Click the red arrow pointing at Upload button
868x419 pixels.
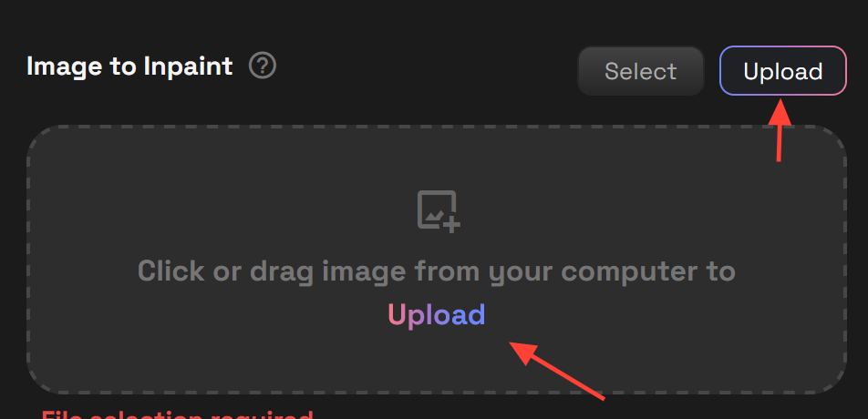pos(781,130)
